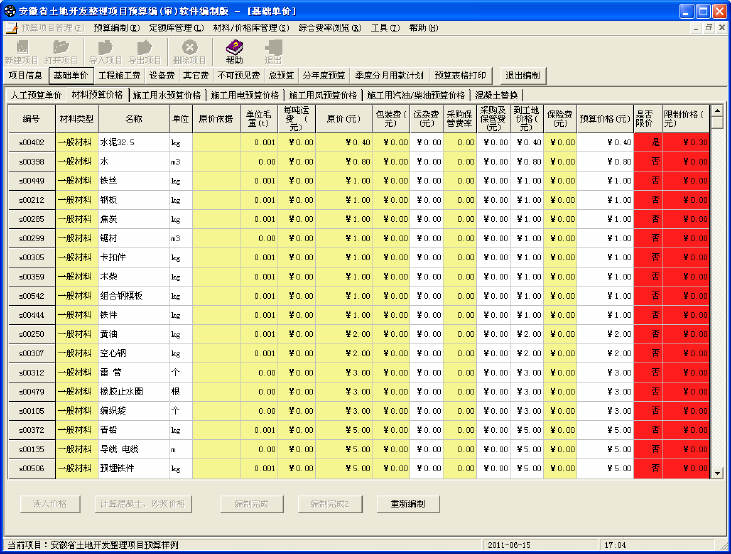Select the 导线 电缆 name cell
The image size is (731, 554).
134,449
